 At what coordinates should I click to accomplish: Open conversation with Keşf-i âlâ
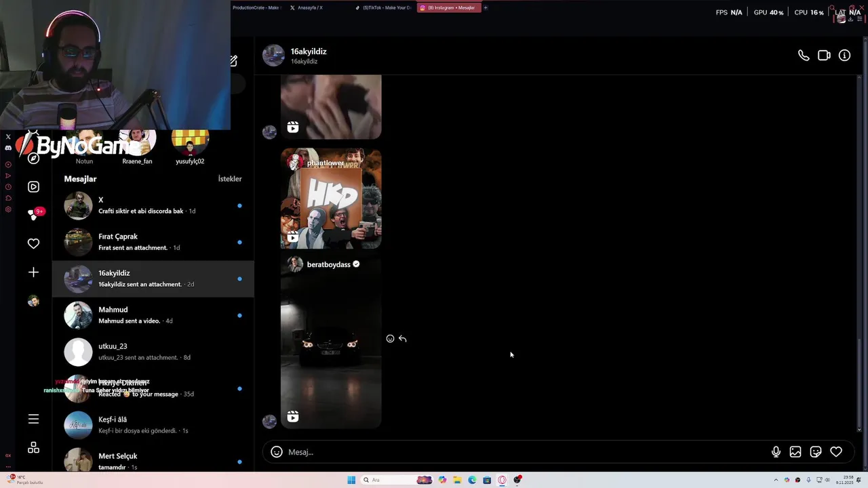tap(153, 425)
